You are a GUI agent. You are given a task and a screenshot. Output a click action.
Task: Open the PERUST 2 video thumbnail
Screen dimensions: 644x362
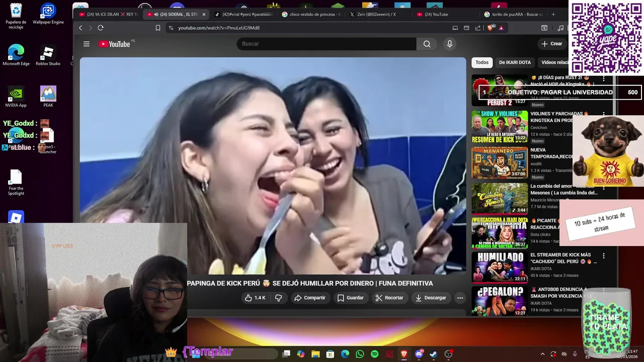(x=500, y=90)
